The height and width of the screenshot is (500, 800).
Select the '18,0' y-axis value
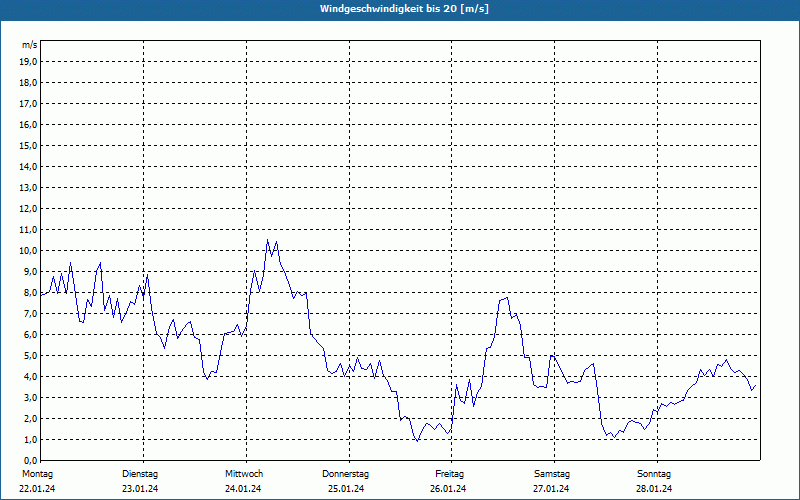click(x=28, y=83)
